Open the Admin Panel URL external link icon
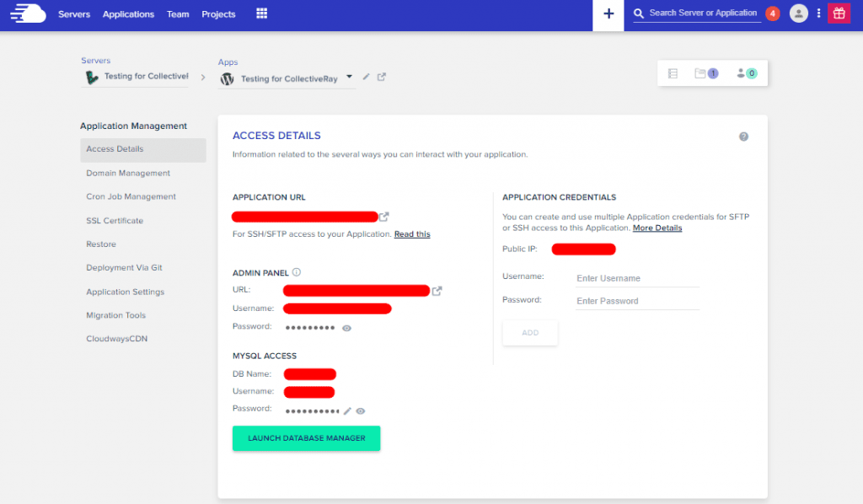The image size is (863, 504). tap(437, 291)
